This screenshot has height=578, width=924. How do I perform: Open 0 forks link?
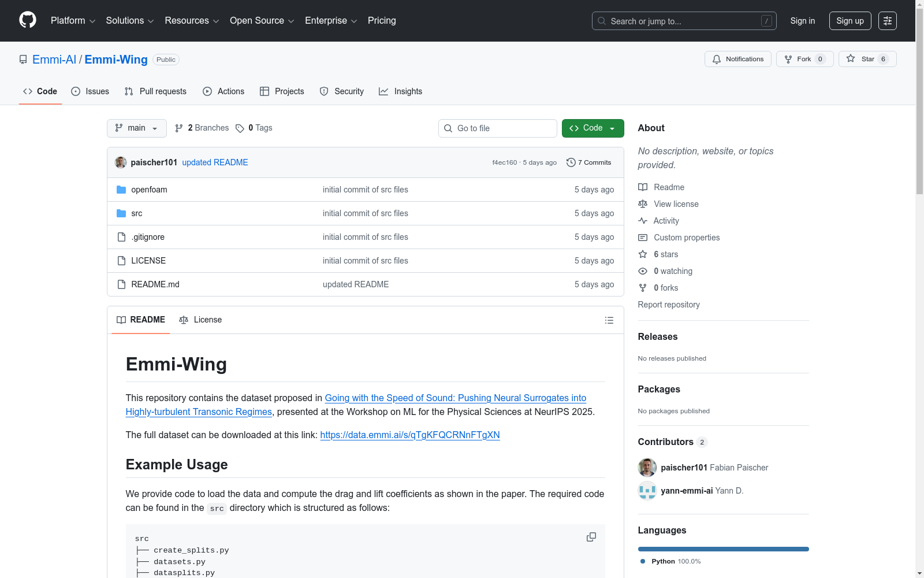click(658, 288)
